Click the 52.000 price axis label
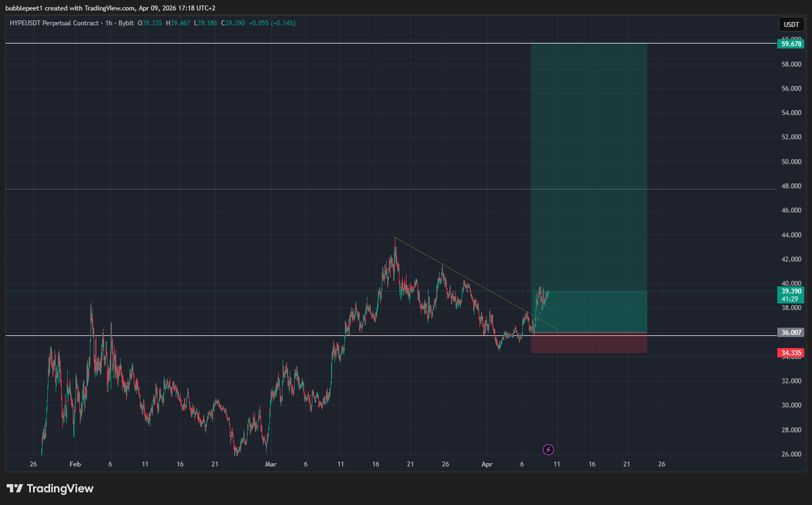The width and height of the screenshot is (812, 505). point(791,137)
